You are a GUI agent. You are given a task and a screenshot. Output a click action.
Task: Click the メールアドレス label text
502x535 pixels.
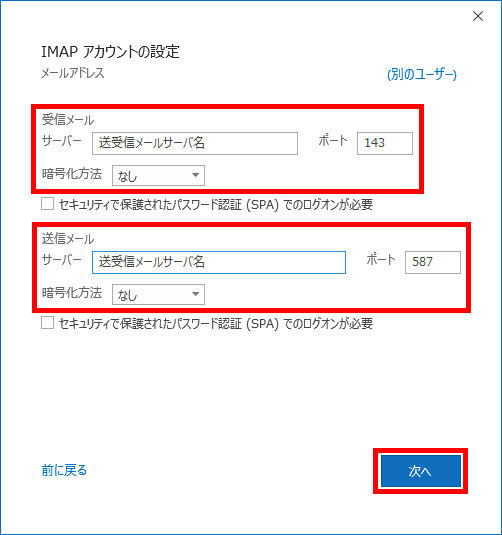[73, 73]
